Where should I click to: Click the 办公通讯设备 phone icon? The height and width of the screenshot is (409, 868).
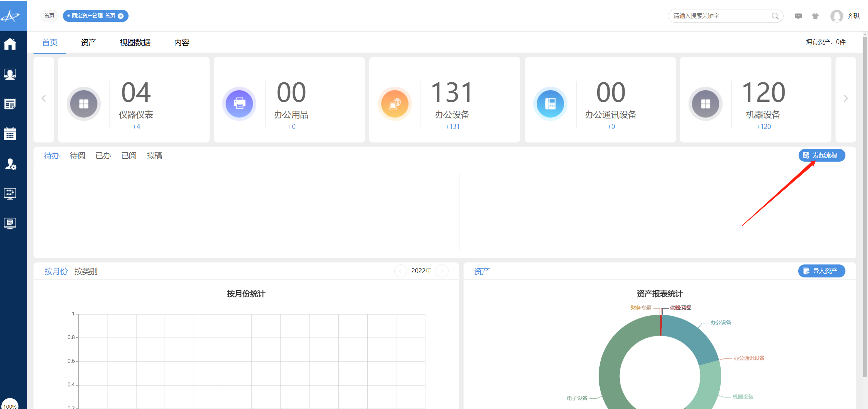tap(550, 104)
